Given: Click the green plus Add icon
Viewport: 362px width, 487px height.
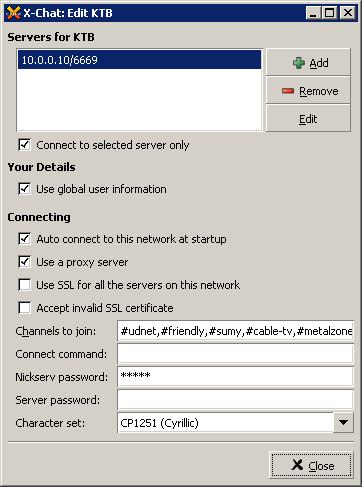Looking at the screenshot, I should pos(298,63).
